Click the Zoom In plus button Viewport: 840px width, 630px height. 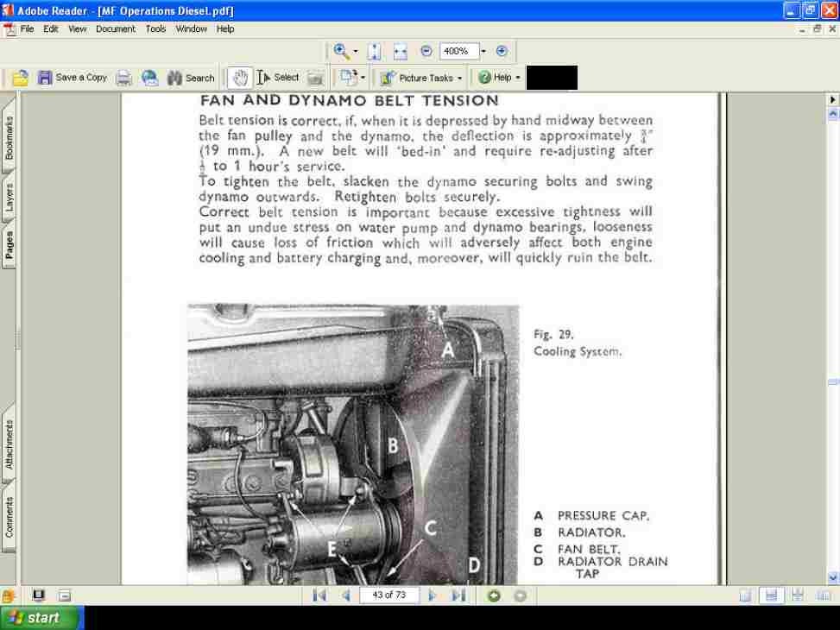(502, 52)
